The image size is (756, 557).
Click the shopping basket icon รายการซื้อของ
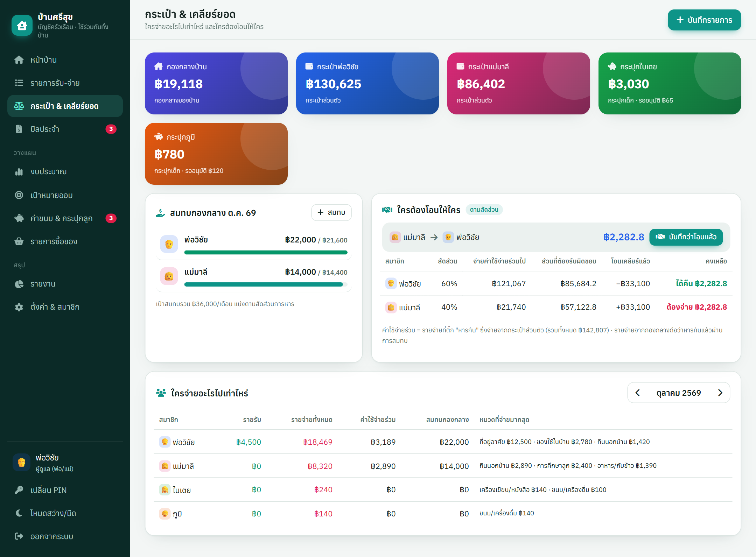(x=19, y=241)
